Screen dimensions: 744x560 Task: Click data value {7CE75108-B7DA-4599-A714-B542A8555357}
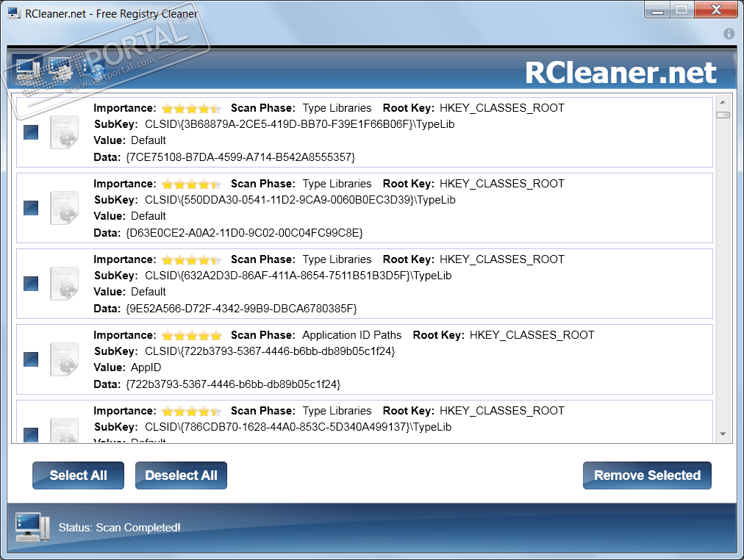tap(240, 157)
